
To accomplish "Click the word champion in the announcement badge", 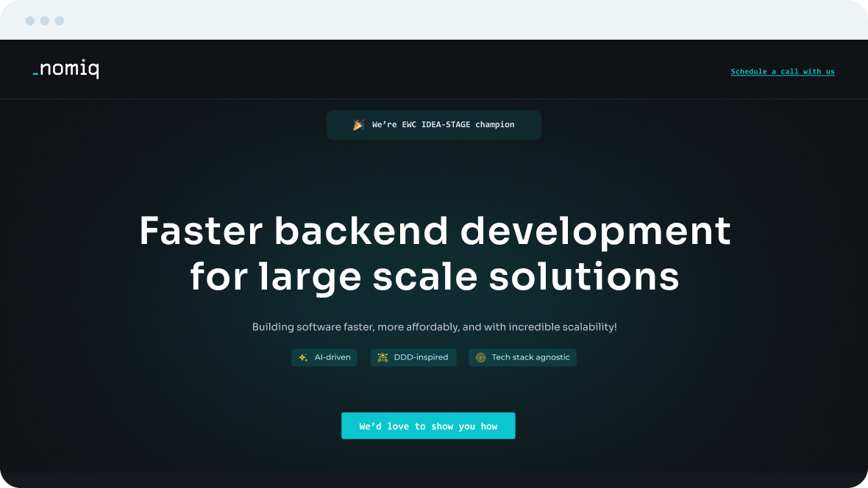I will click(494, 125).
